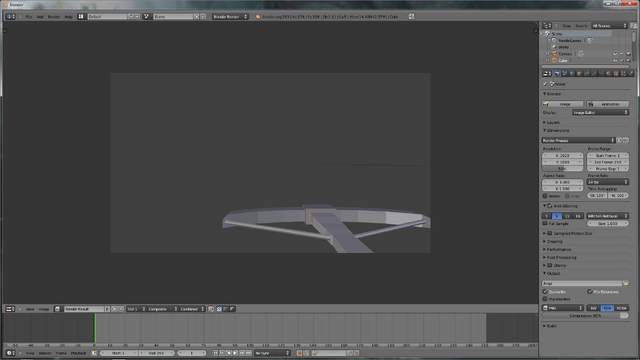Open the Help menu
The image size is (640, 360).
pyautogui.click(x=68, y=17)
